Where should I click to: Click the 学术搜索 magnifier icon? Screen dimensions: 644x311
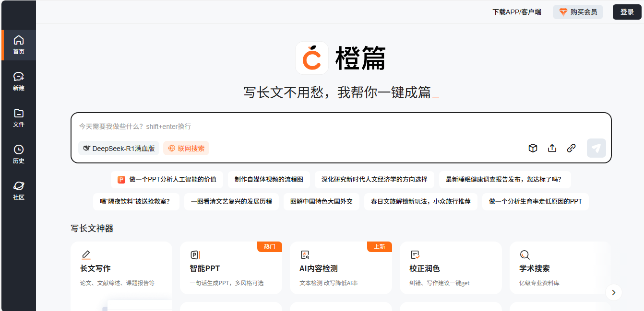pyautogui.click(x=525, y=254)
